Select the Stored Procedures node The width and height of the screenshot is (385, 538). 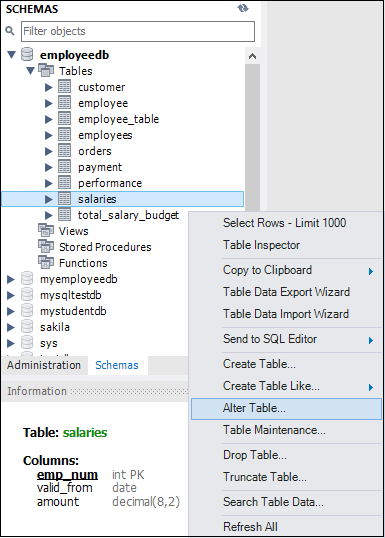pyautogui.click(x=105, y=247)
